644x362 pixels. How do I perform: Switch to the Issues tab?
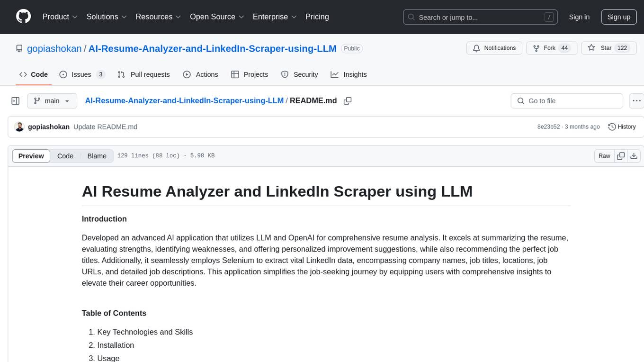pos(81,74)
